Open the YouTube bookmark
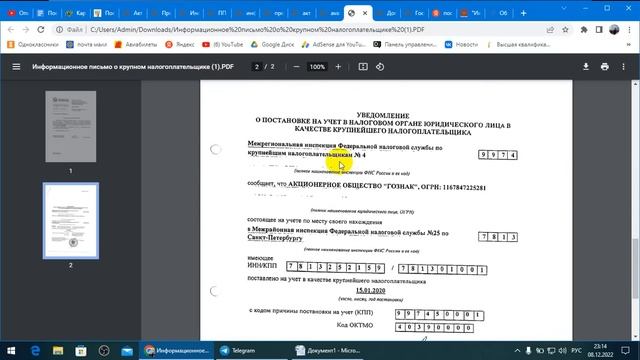640x360 pixels. (x=222, y=44)
